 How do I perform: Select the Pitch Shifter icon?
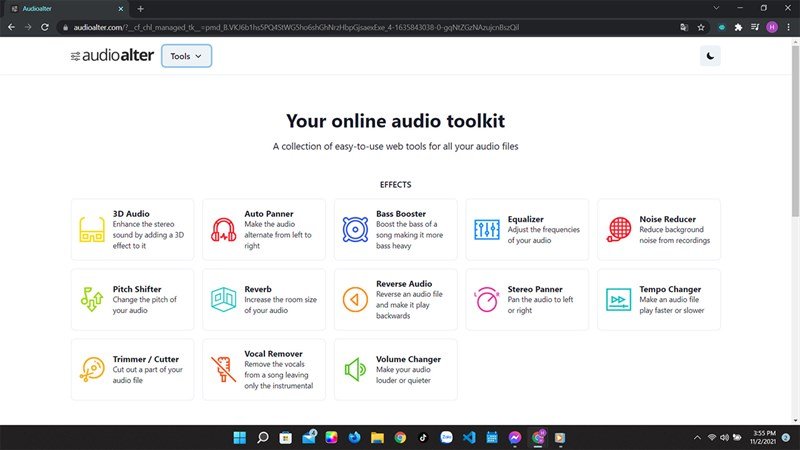[x=93, y=299]
